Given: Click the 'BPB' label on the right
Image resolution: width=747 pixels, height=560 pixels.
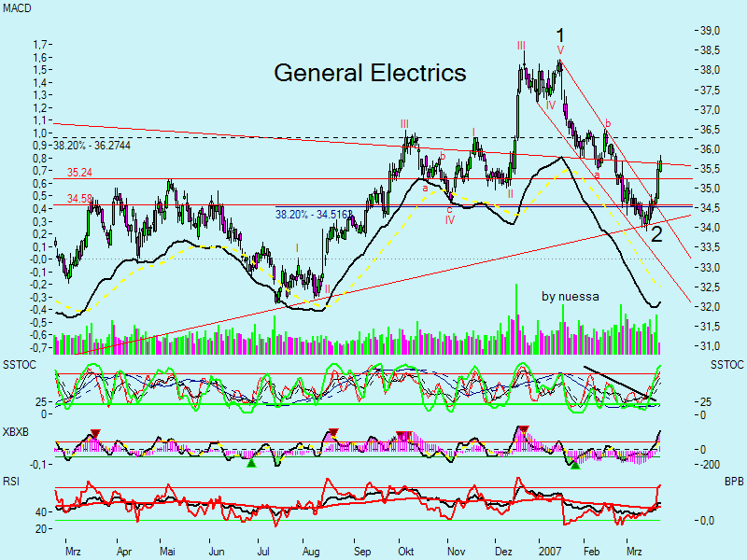Looking at the screenshot, I should (734, 482).
